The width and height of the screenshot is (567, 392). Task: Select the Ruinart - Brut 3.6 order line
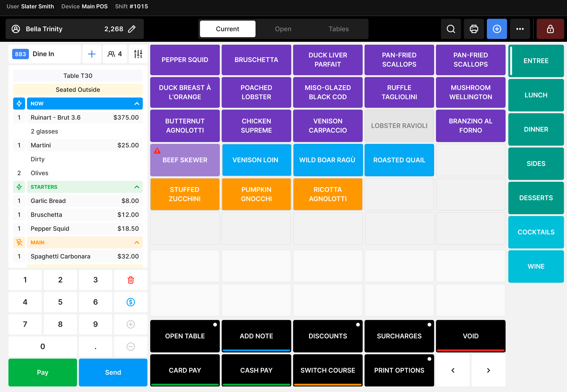click(85, 117)
